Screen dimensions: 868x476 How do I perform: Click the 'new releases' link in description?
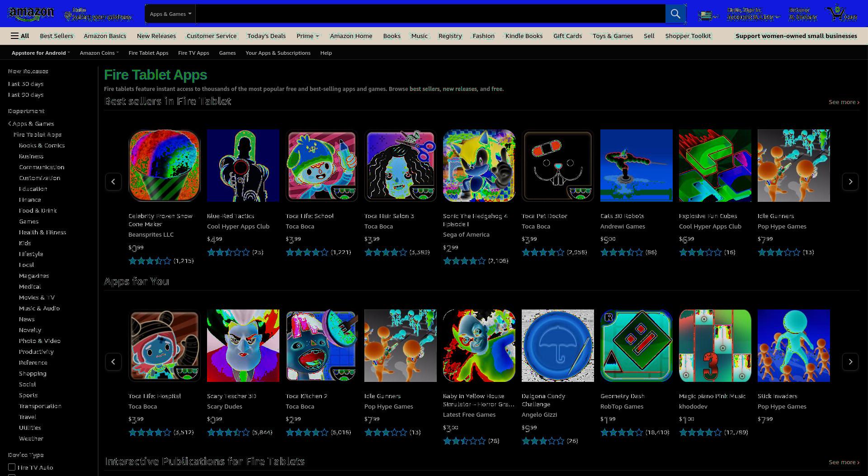(460, 89)
